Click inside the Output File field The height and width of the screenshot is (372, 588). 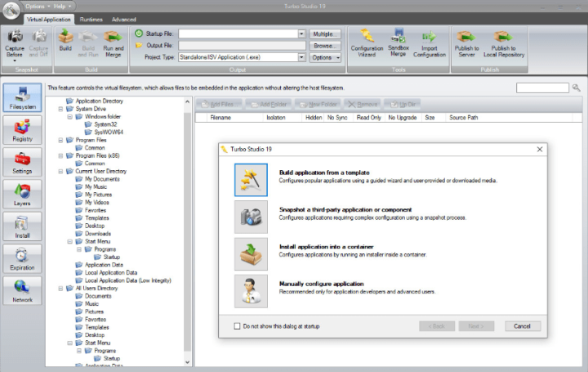[242, 46]
